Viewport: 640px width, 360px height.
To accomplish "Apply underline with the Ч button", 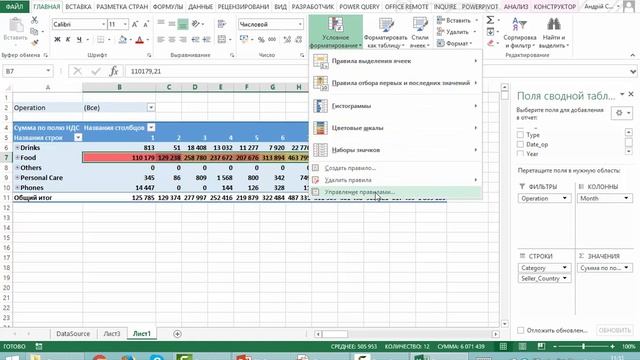I will 79,40.
